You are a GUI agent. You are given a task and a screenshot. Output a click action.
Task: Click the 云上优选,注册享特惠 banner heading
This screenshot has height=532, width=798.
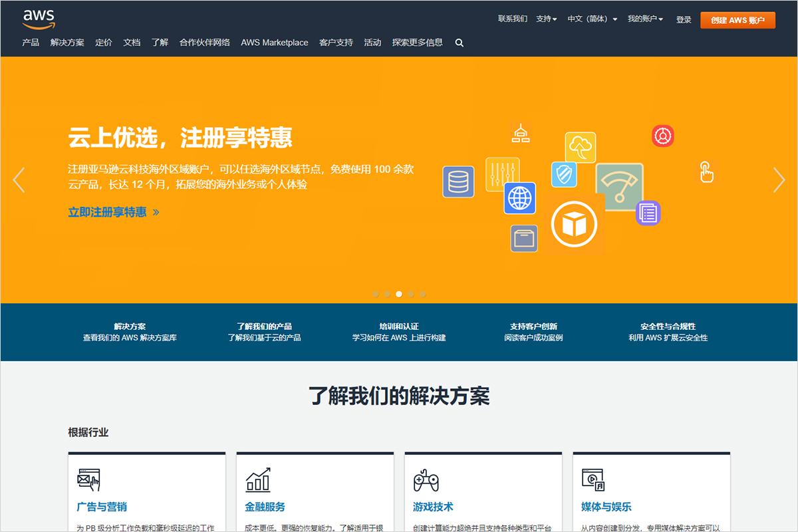click(x=180, y=138)
